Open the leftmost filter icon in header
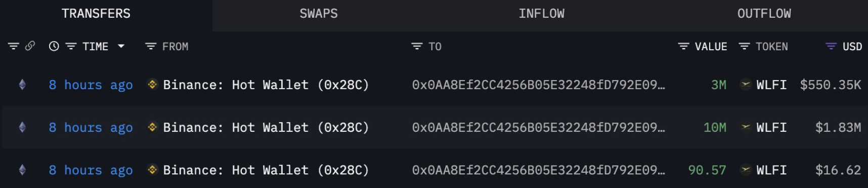The width and height of the screenshot is (868, 188). (14, 47)
